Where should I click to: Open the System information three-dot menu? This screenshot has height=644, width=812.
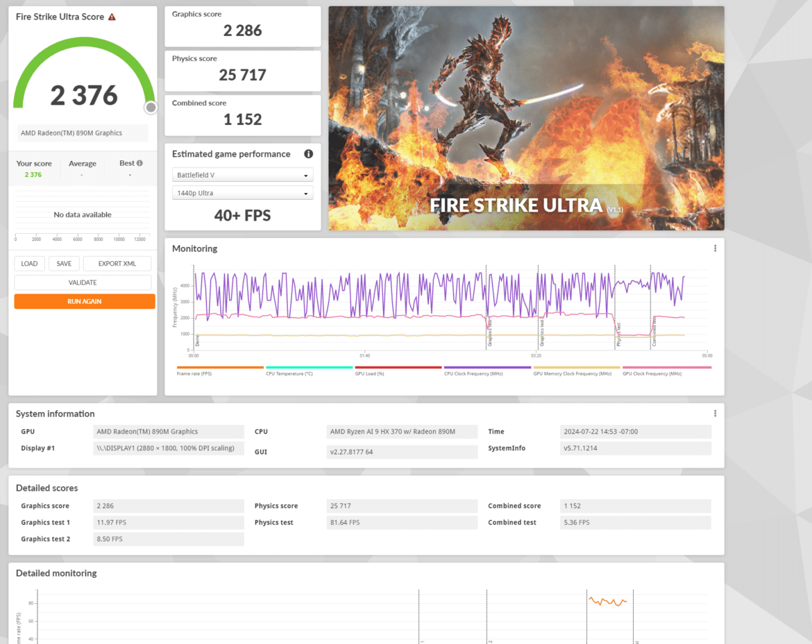pyautogui.click(x=715, y=414)
